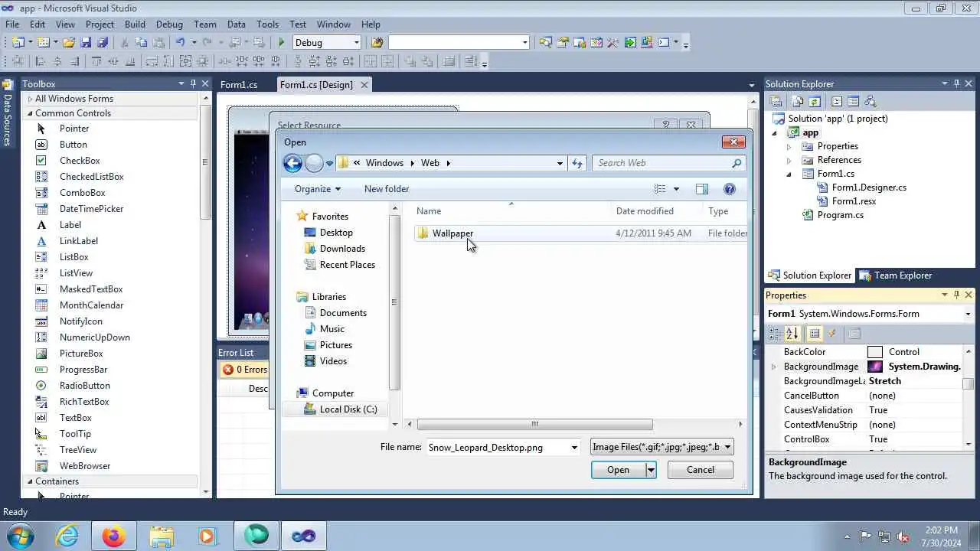
Task: Toggle Alphabetical sorting in Properties panel
Action: coord(792,334)
